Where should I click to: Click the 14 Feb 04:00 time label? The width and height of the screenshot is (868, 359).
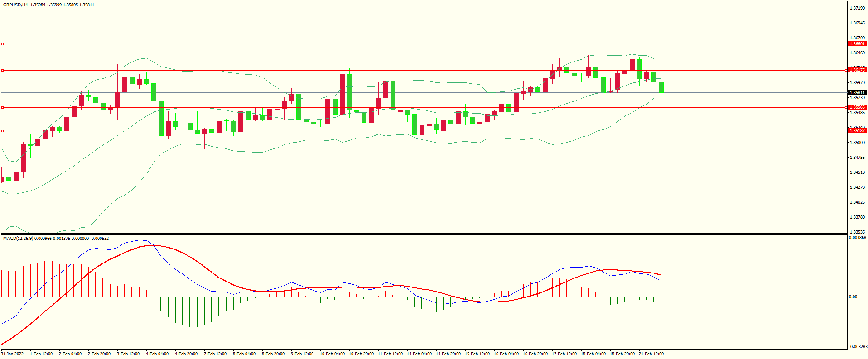tap(419, 354)
